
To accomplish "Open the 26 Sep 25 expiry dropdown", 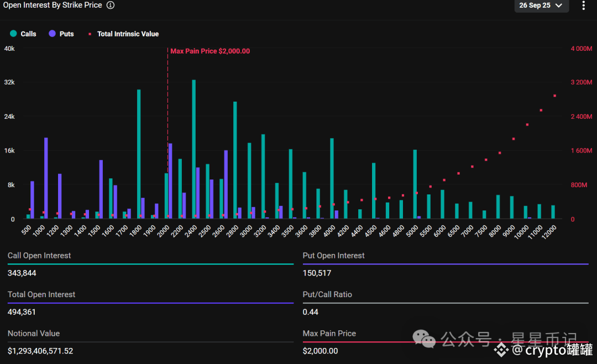I will [x=541, y=6].
